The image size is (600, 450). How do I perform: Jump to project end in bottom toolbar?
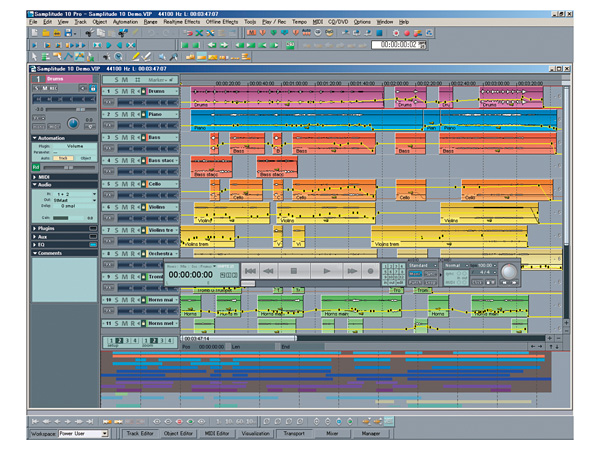90,421
